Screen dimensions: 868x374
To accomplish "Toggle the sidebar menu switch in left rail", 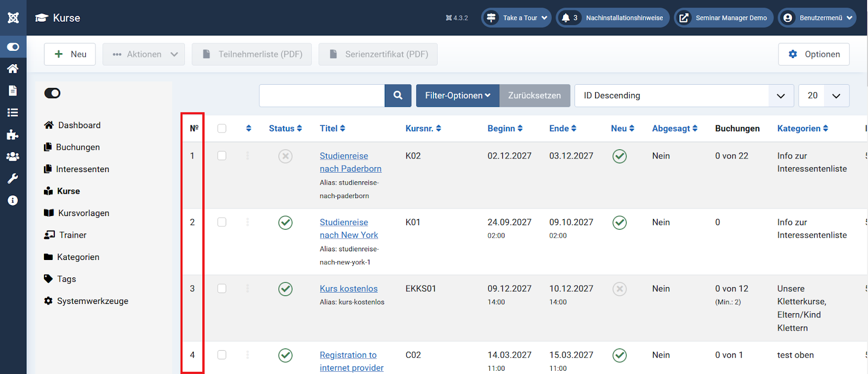I will 13,47.
